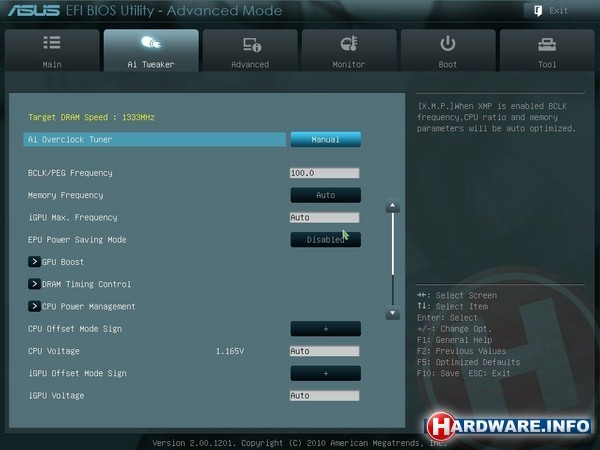Image resolution: width=600 pixels, height=450 pixels.
Task: Switch to the Ai Tweaker tab
Action: click(x=151, y=50)
